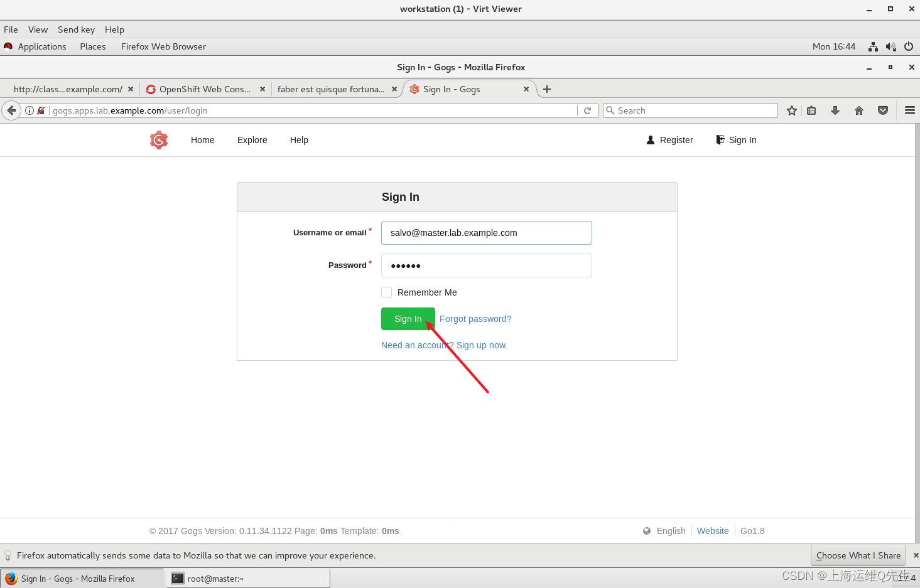Select the Sign In - Gogs taskbar window
920x588 pixels.
[82, 579]
